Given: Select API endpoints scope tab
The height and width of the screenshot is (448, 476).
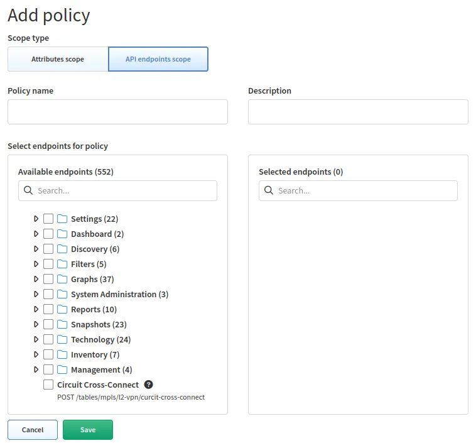Looking at the screenshot, I should [x=158, y=59].
